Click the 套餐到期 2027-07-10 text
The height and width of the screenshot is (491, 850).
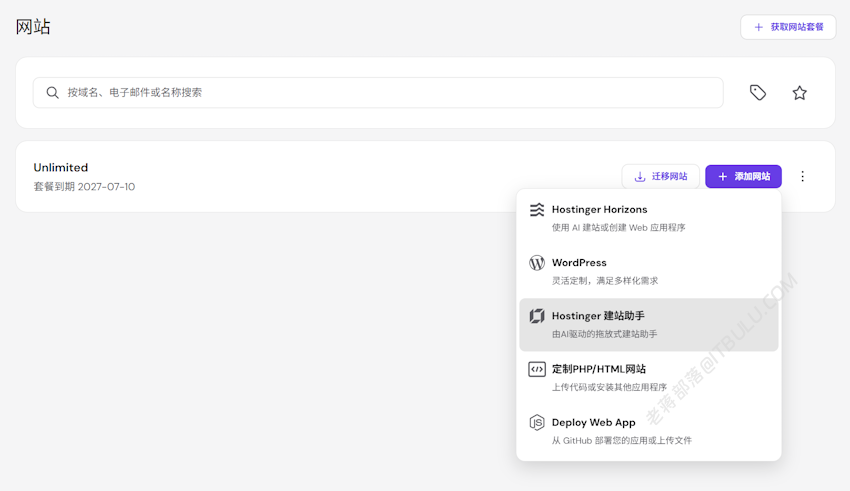click(x=84, y=186)
